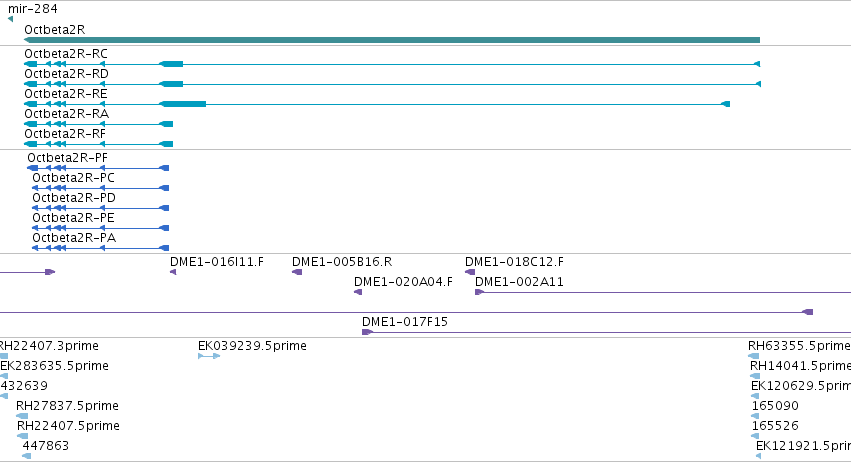Click the RH27837.5prime EST glyph
Screen dimensions: 851x462
[22, 416]
